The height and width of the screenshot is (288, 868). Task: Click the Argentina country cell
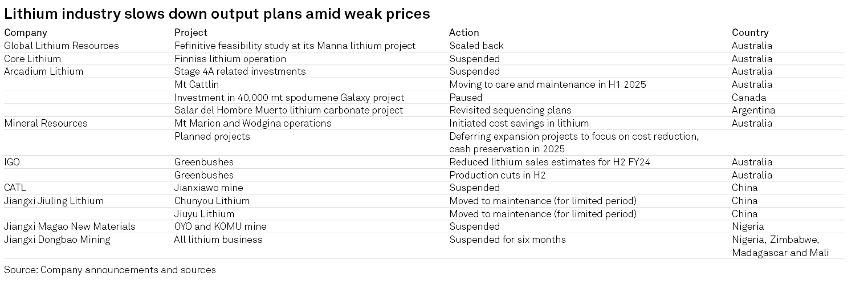[x=753, y=110]
